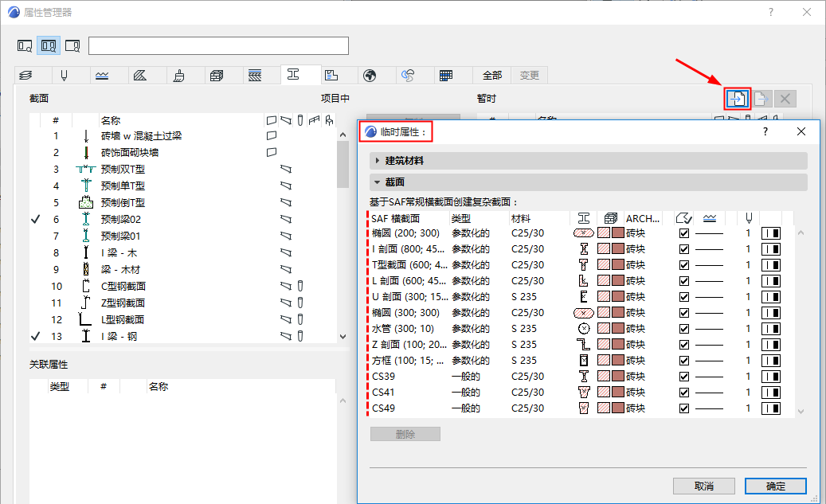Select the first search mode icon

[25, 46]
